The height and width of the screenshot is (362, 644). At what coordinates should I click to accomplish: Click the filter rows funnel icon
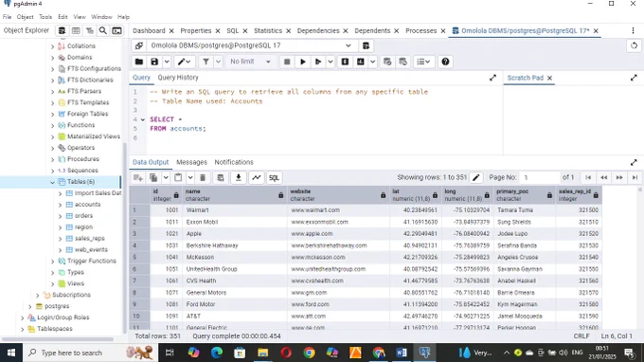[206, 62]
